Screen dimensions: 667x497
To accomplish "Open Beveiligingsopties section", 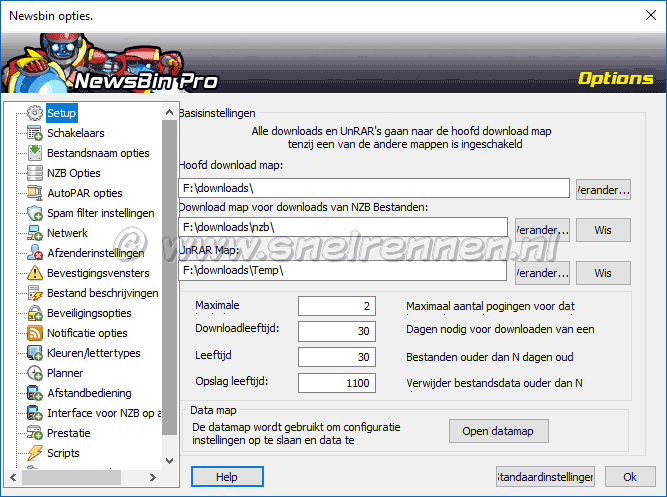I will tap(89, 313).
